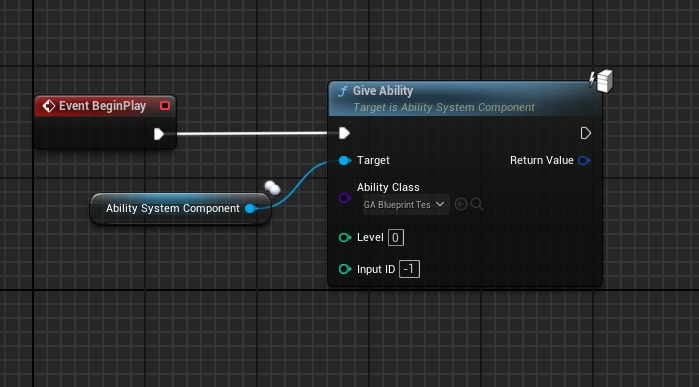The height and width of the screenshot is (387, 699).
Task: Click the Level input pin
Action: click(x=345, y=238)
